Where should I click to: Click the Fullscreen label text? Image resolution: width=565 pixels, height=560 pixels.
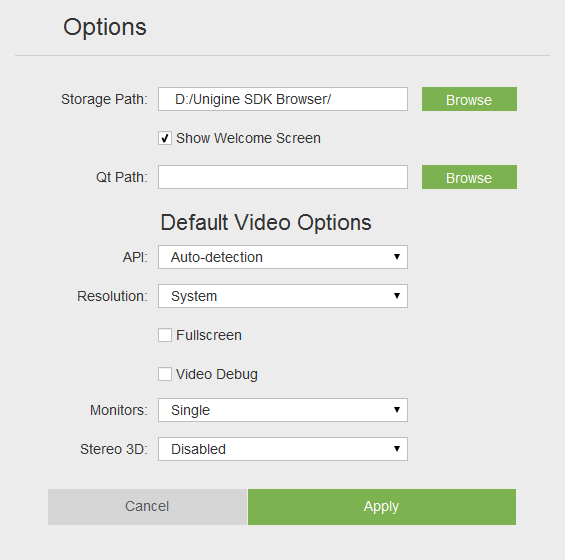click(x=209, y=335)
